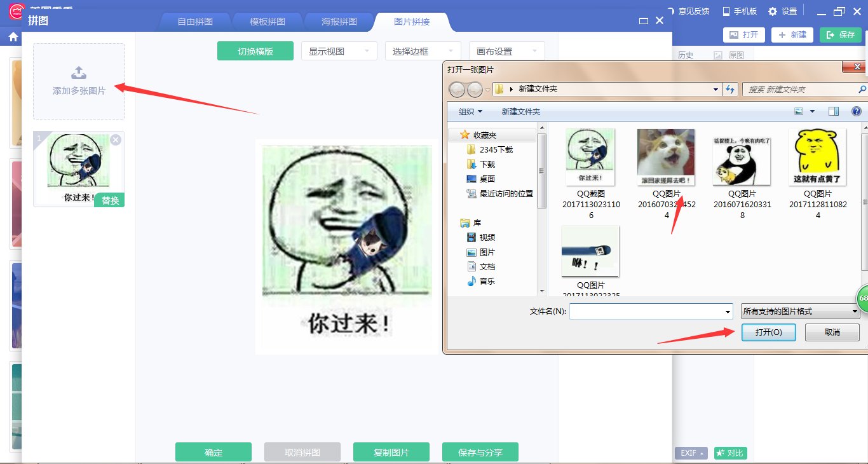The width and height of the screenshot is (868, 464).
Task: Select the 海报拼图 tab
Action: [x=339, y=21]
